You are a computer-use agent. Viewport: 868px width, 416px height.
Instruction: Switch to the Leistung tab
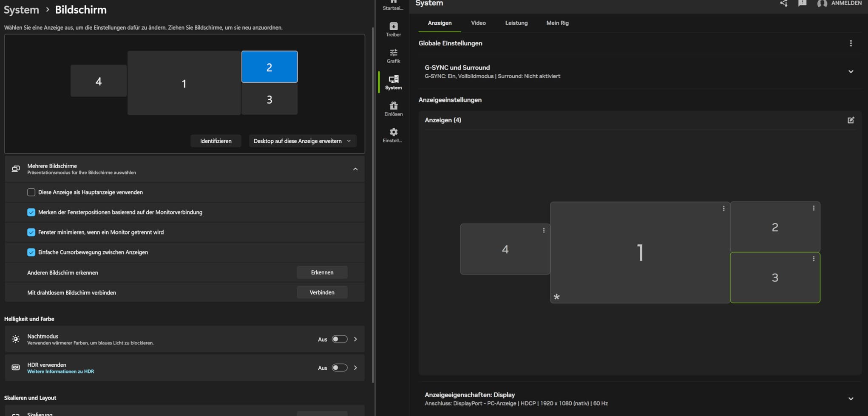516,23
